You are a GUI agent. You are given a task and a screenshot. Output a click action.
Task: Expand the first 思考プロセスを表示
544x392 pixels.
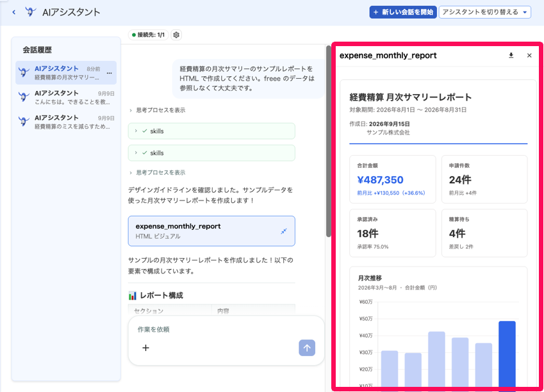click(157, 110)
